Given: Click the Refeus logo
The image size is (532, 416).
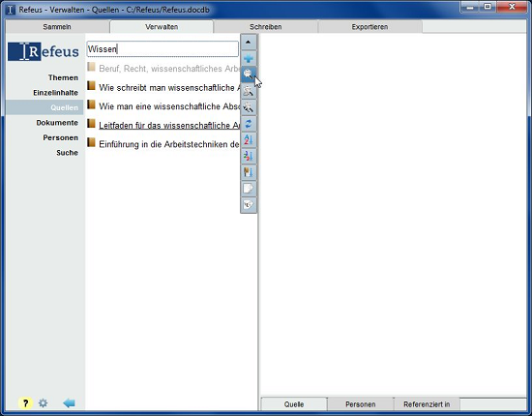Looking at the screenshot, I should click(x=44, y=51).
